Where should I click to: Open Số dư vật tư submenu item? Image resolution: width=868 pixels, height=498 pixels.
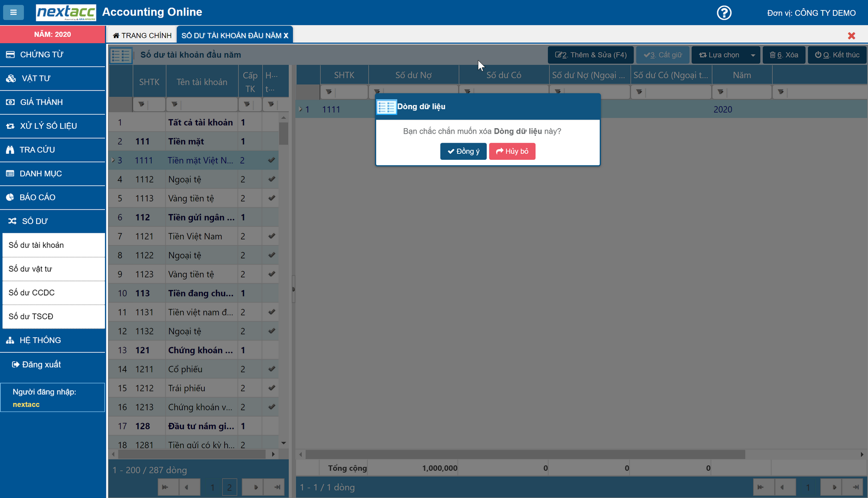30,269
